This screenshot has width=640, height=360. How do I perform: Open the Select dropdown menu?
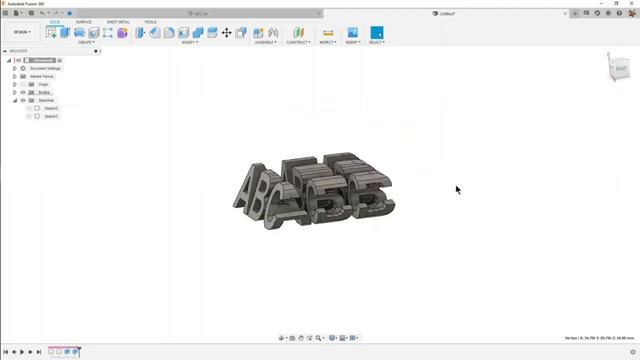pyautogui.click(x=377, y=42)
